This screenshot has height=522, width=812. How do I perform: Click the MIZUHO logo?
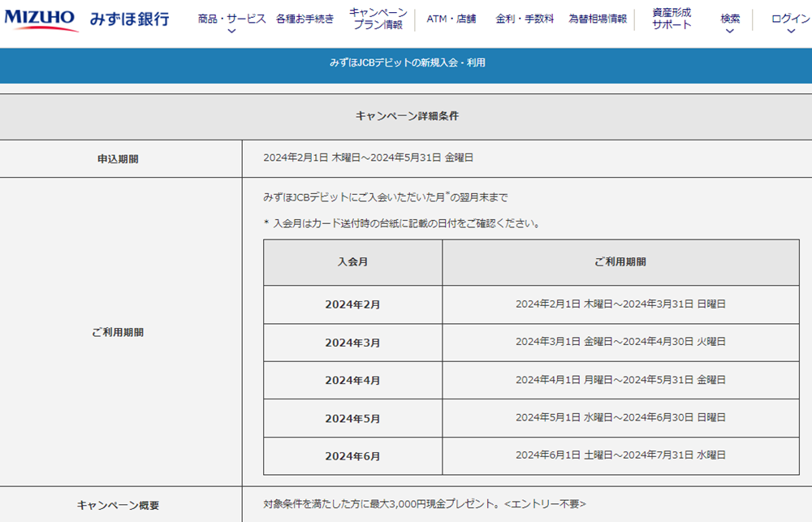click(x=41, y=19)
